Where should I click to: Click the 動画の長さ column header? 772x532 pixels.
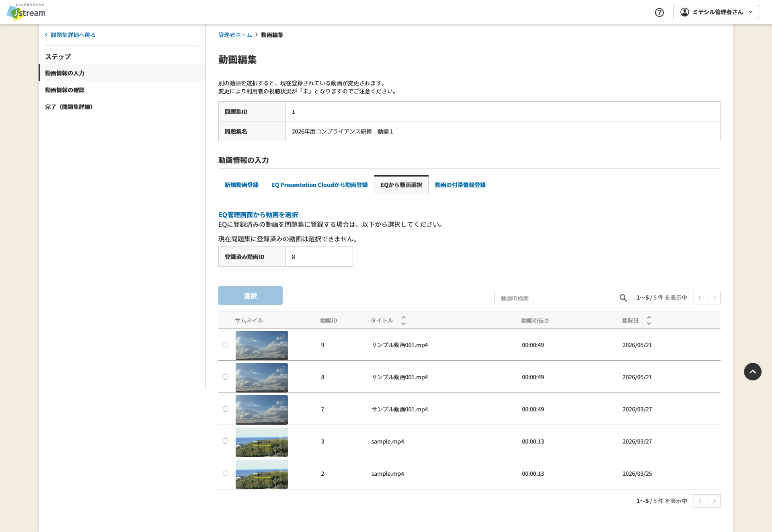pyautogui.click(x=535, y=320)
